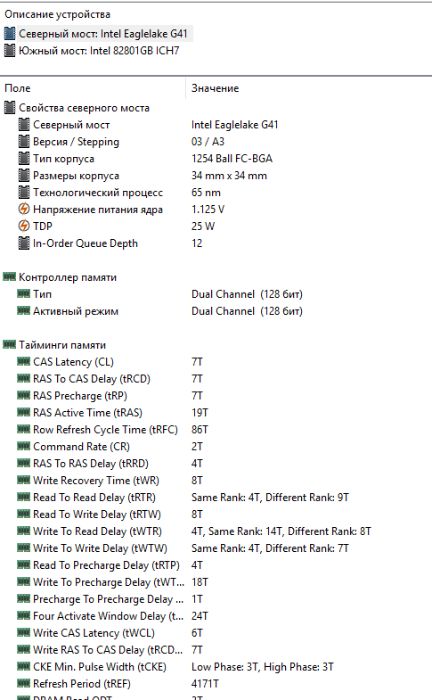Select the CAS Latency (CL) row label
The image size is (432, 700).
(x=73, y=362)
